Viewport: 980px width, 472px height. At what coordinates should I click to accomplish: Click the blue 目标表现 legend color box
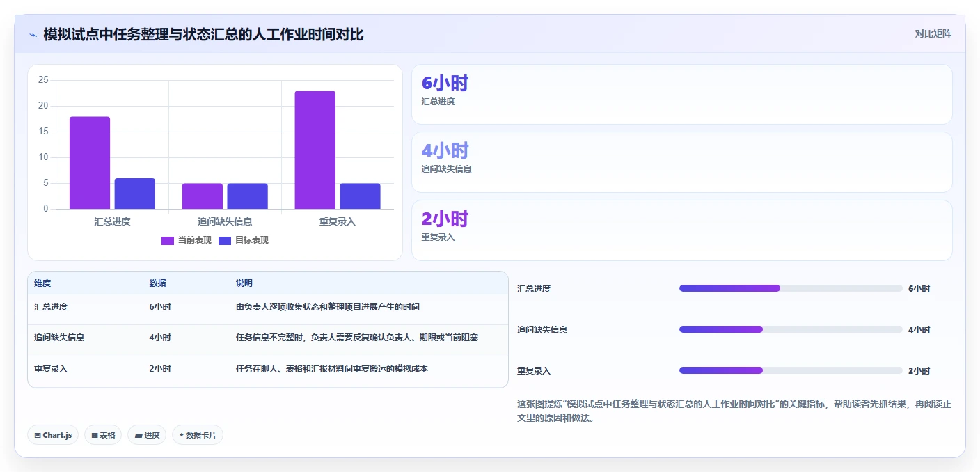coord(225,240)
